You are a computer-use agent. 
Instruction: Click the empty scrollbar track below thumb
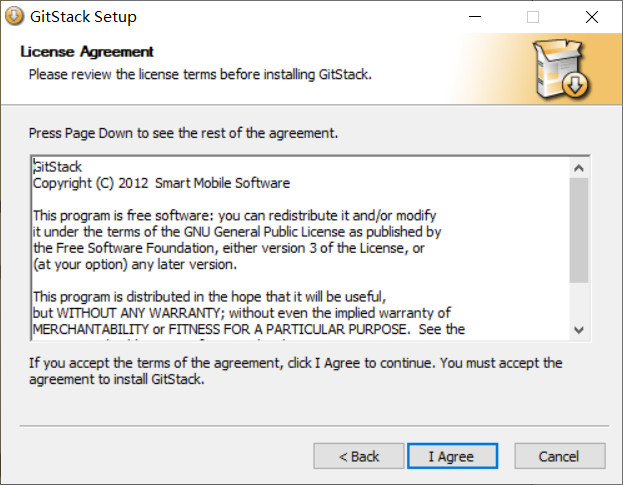tap(578, 302)
